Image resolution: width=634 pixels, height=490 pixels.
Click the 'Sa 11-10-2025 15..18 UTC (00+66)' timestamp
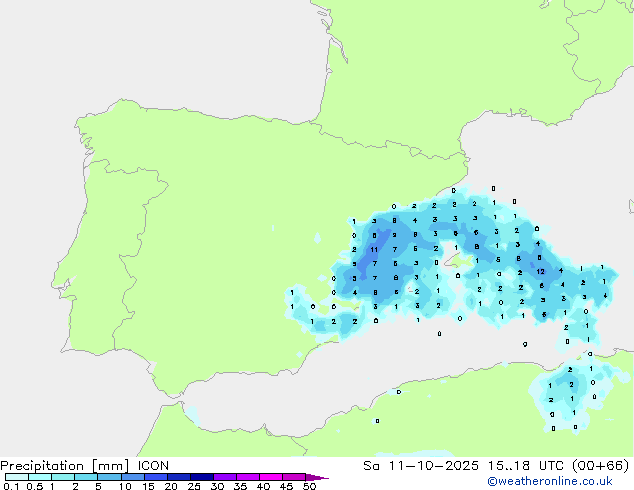click(496, 466)
